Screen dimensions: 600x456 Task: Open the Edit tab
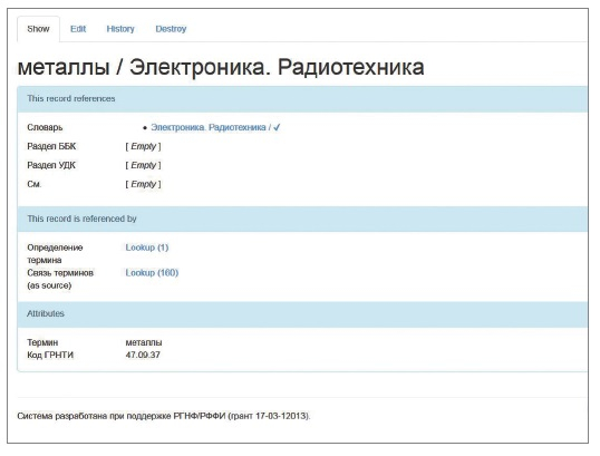(x=78, y=29)
